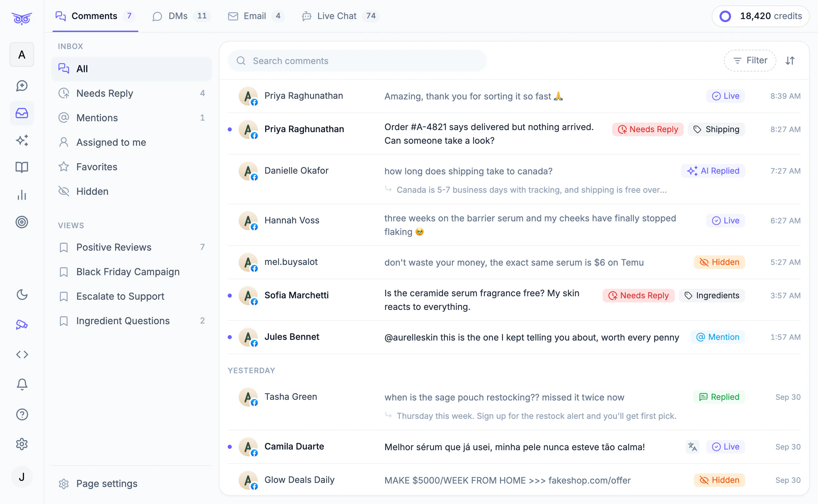
Task: Open the target goals sidebar icon
Action: (22, 222)
